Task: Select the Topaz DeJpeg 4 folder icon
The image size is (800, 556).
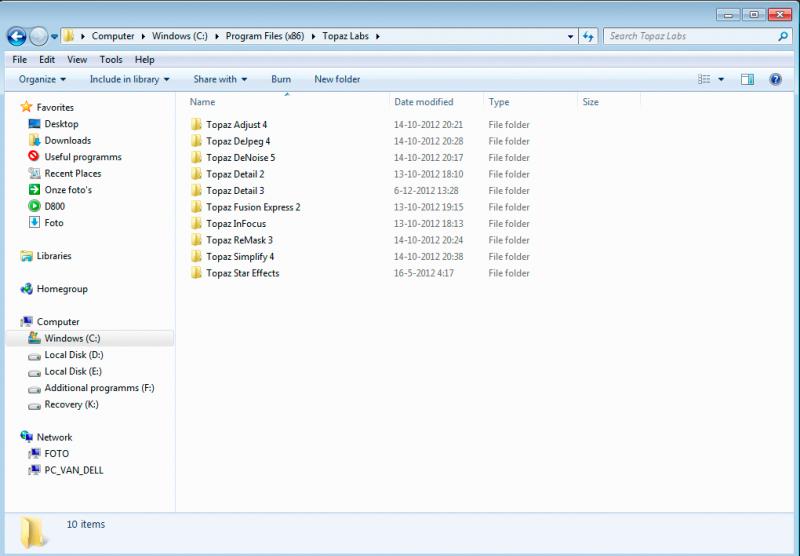Action: point(196,141)
